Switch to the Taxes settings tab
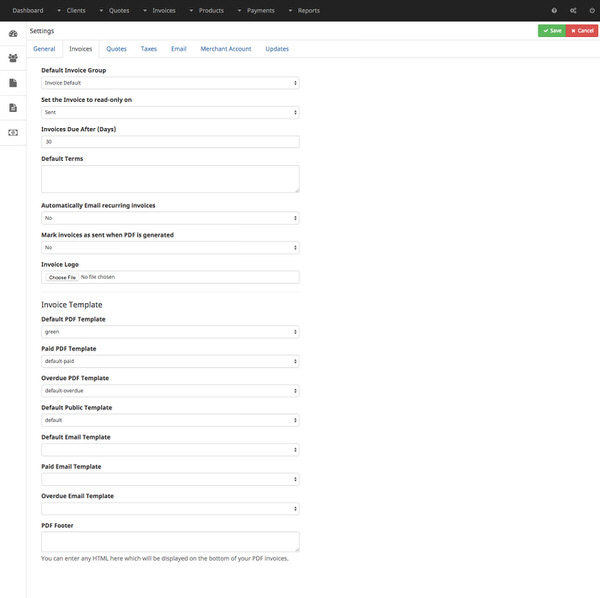 pos(149,49)
